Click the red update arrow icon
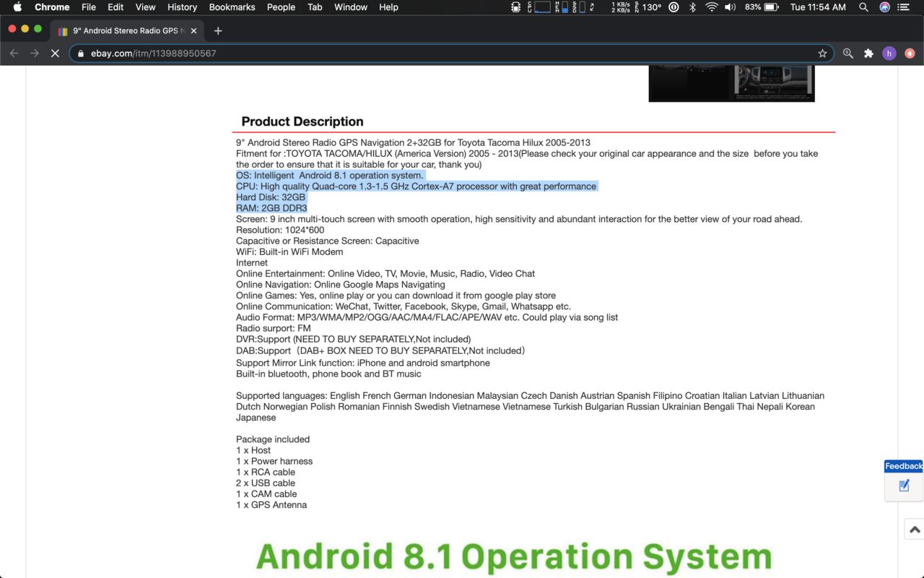The image size is (924, 578). 910,53
